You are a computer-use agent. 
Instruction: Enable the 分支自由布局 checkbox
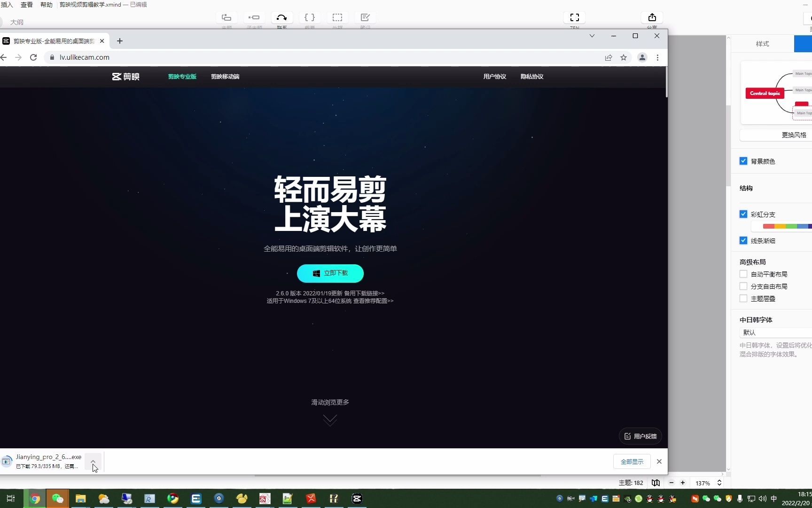[x=743, y=286]
